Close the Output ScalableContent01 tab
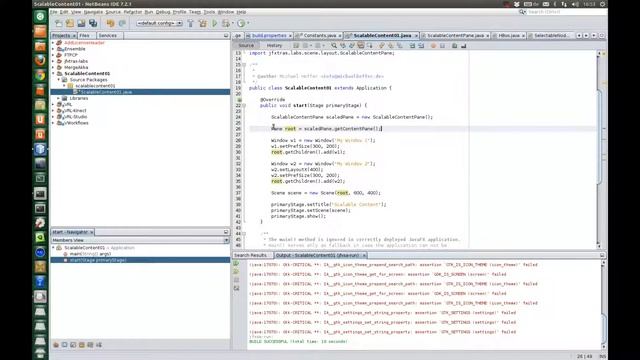The image size is (640, 360). 364,256
